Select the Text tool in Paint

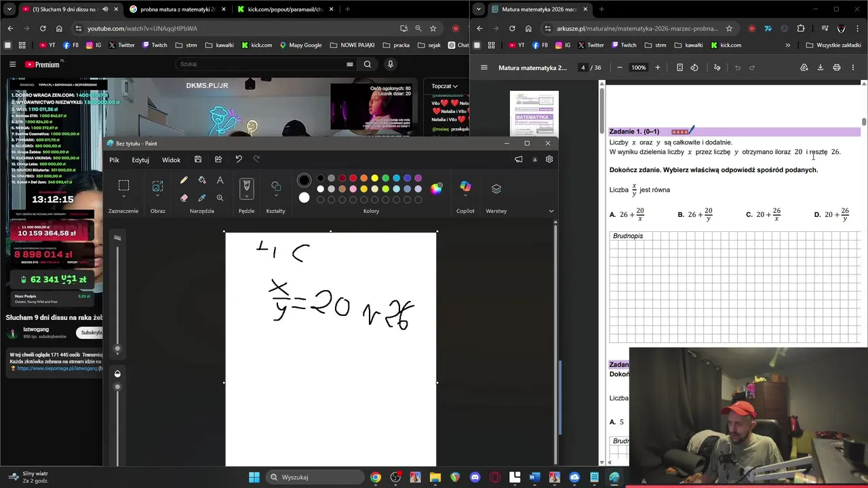220,180
